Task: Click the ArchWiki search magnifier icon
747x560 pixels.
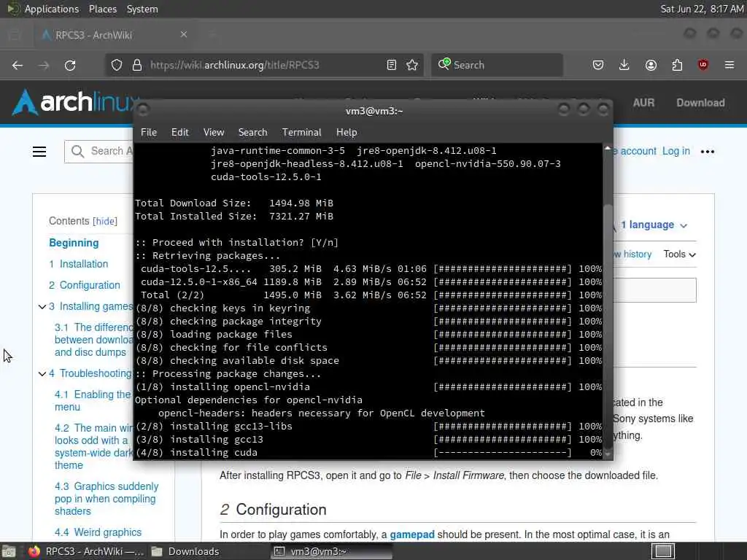Action: coord(77,152)
